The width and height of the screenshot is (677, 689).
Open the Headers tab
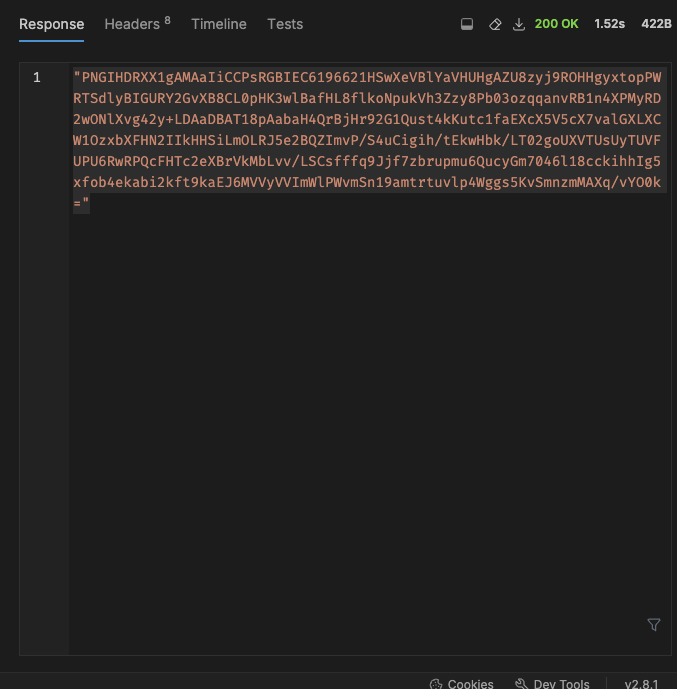[x=137, y=24]
